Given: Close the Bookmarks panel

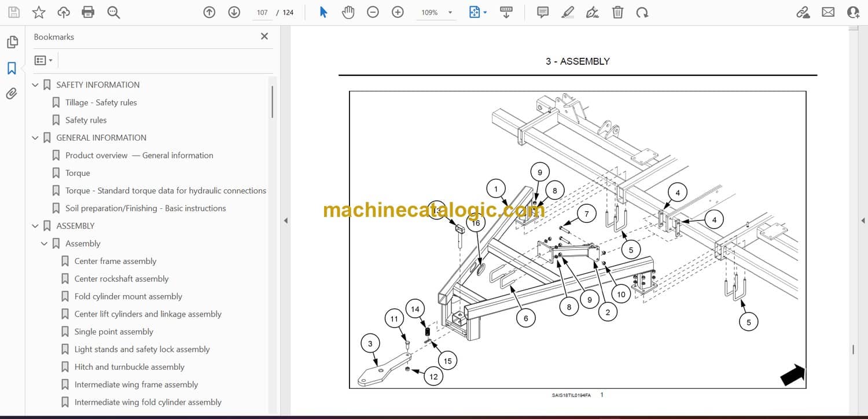Looking at the screenshot, I should click(x=264, y=36).
